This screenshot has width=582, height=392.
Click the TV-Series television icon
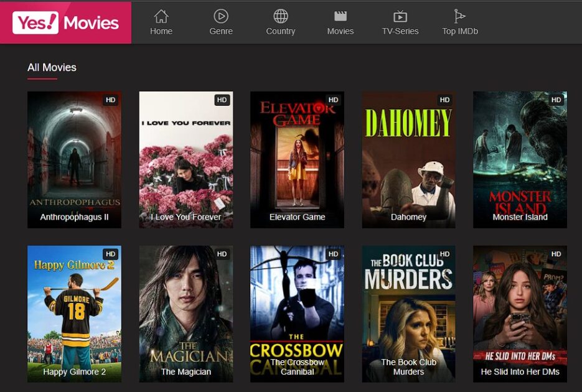400,16
